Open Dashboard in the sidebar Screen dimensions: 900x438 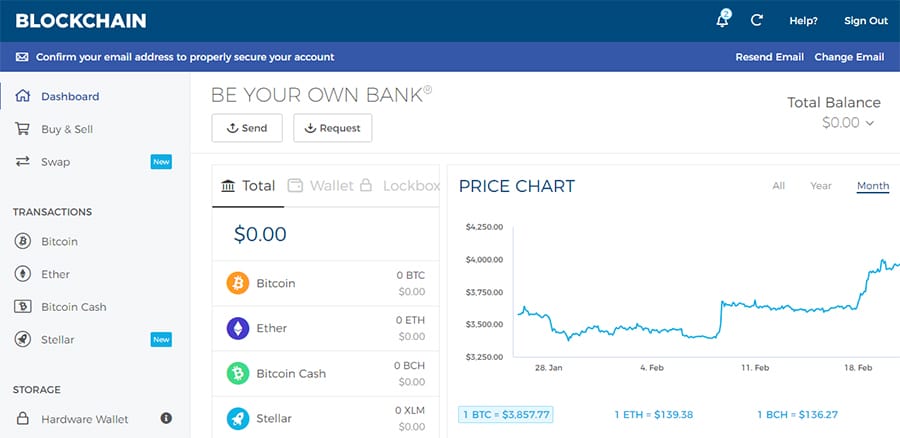[70, 96]
